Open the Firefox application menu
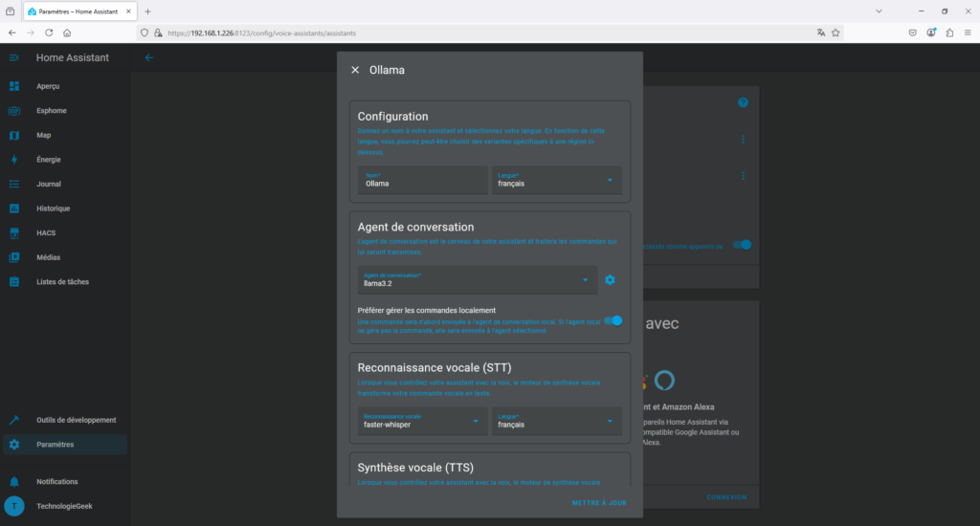Image resolution: width=980 pixels, height=526 pixels. (x=968, y=33)
